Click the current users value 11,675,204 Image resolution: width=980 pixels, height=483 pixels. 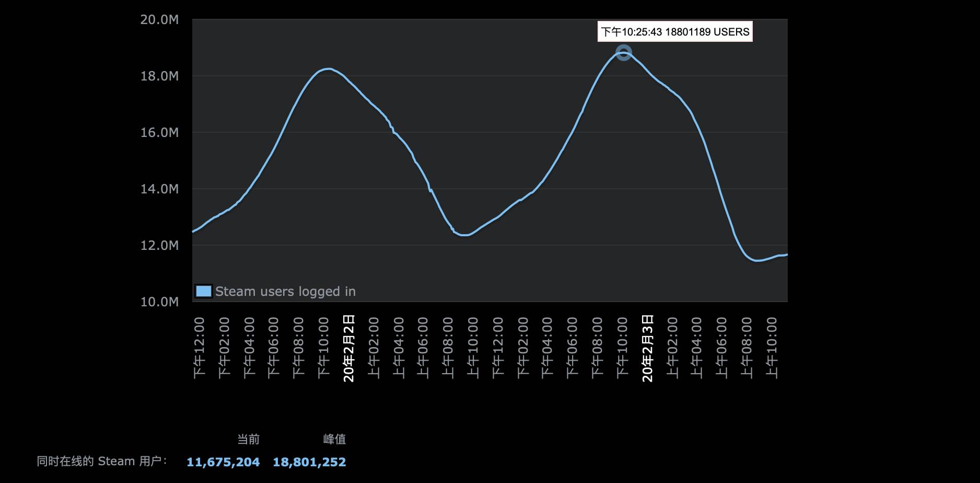pyautogui.click(x=223, y=462)
